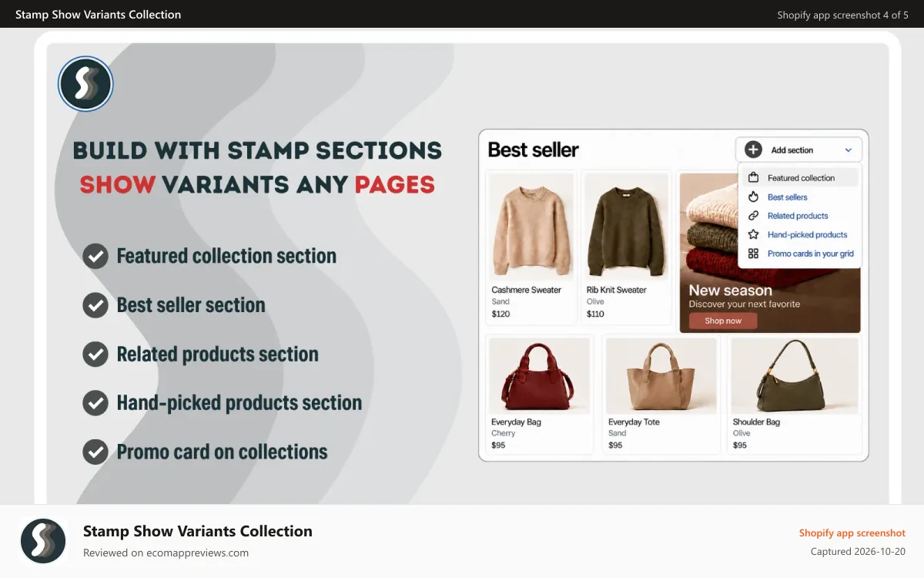Click the Featured collection section text
Image resolution: width=924 pixels, height=578 pixels.
(226, 256)
